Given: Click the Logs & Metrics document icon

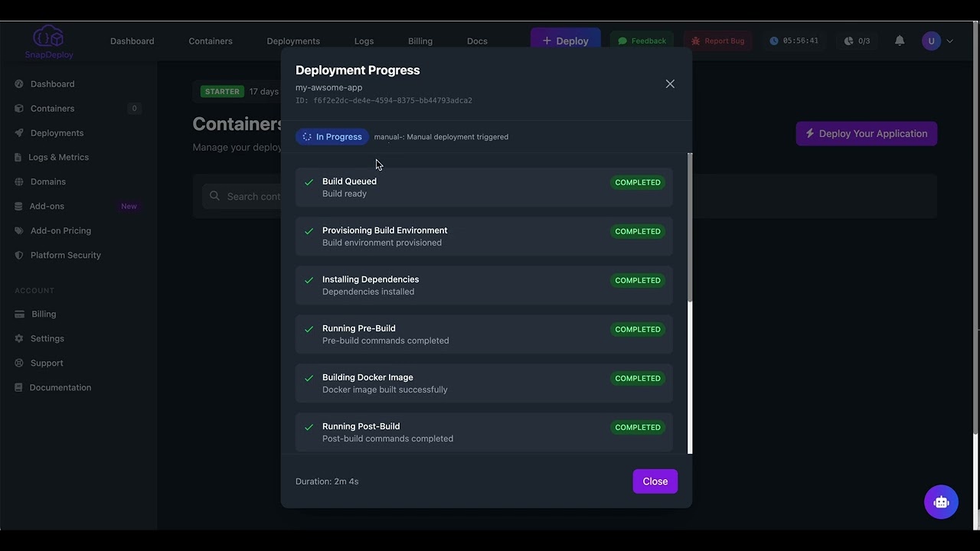Looking at the screenshot, I should coord(19,158).
